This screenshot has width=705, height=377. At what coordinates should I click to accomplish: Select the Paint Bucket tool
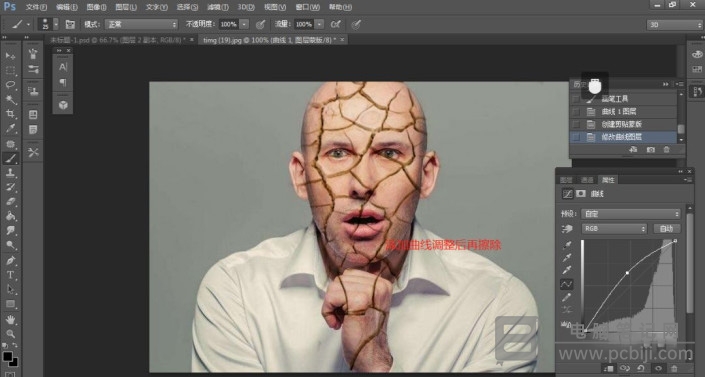coord(10,216)
